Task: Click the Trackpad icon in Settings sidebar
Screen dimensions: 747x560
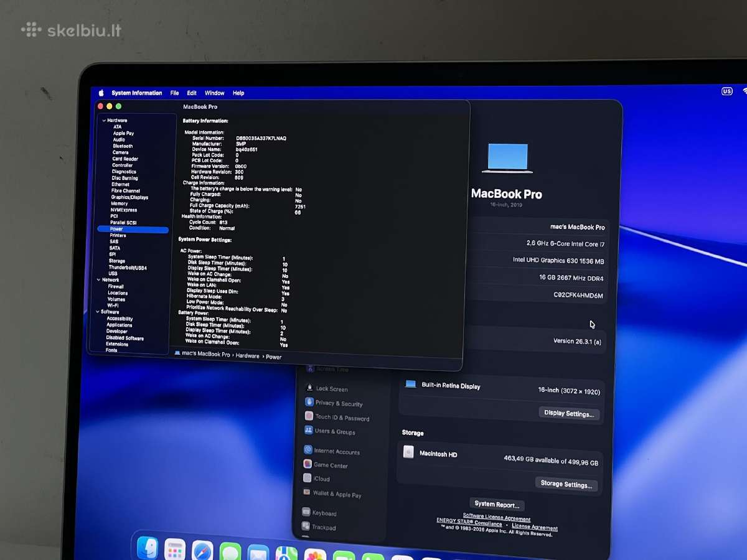Action: (306, 526)
